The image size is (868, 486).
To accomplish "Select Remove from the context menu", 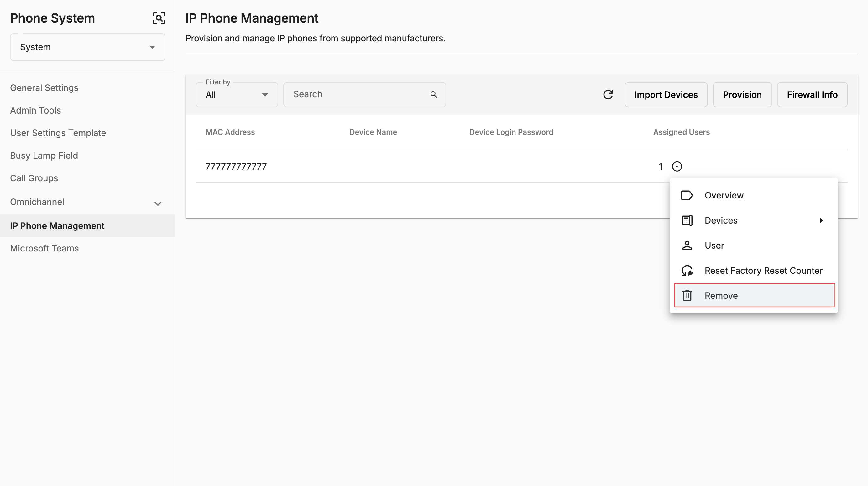I will pyautogui.click(x=754, y=296).
